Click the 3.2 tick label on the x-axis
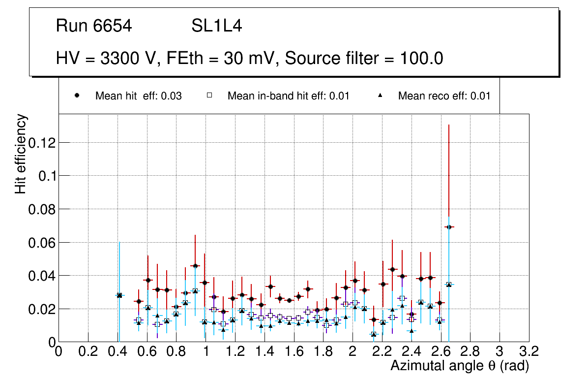 (529, 350)
